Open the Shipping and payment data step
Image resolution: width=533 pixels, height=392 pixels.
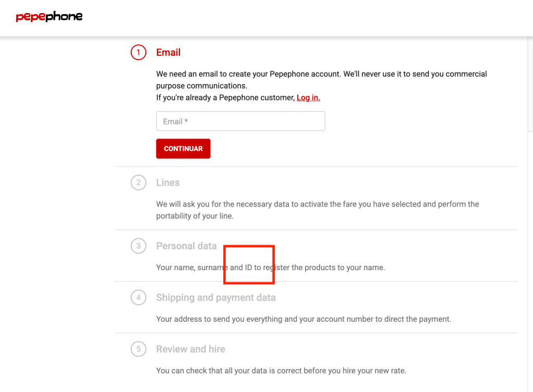coord(215,298)
